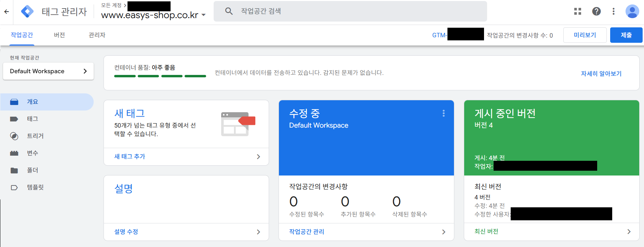Expand the Default Workspace selector
This screenshot has width=644, height=247.
coord(48,71)
